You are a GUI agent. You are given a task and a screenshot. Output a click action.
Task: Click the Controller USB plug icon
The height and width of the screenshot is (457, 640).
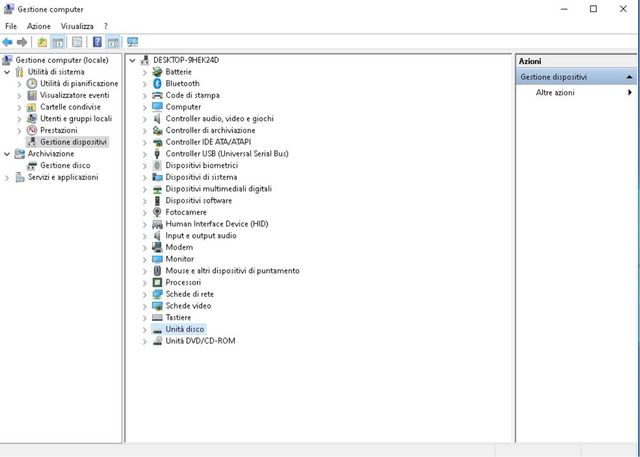(x=157, y=154)
